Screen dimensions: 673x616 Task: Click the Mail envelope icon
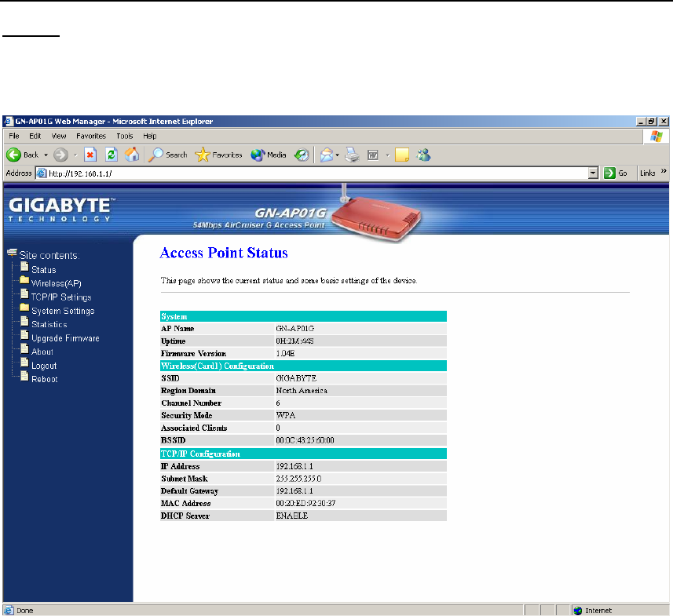pos(327,155)
